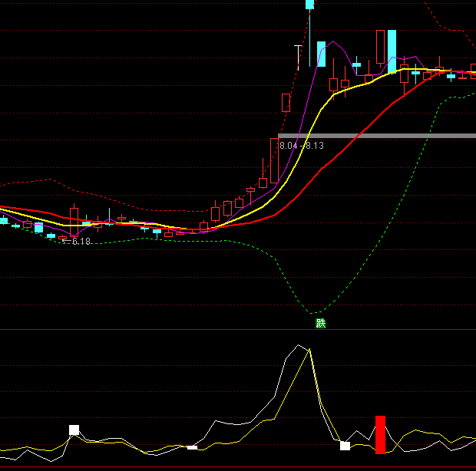This screenshot has height=471, width=476.
Task: Click the tall hollow red candle beside 8.04 label
Action: coord(274,160)
